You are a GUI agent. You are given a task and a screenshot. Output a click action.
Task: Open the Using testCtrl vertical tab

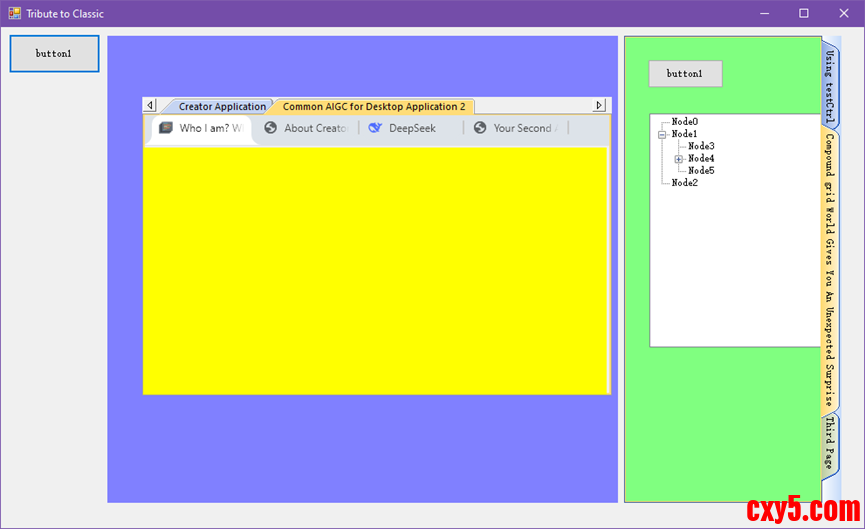point(830,83)
